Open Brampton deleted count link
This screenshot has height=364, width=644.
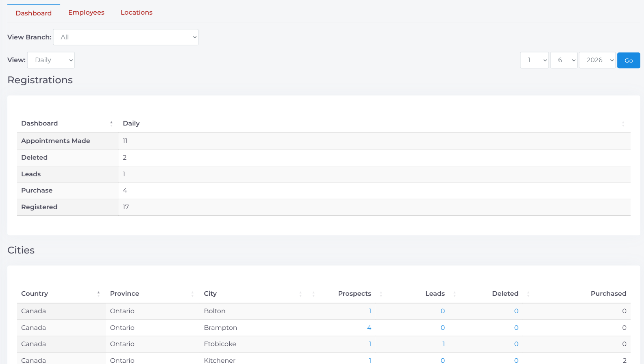[516, 328]
